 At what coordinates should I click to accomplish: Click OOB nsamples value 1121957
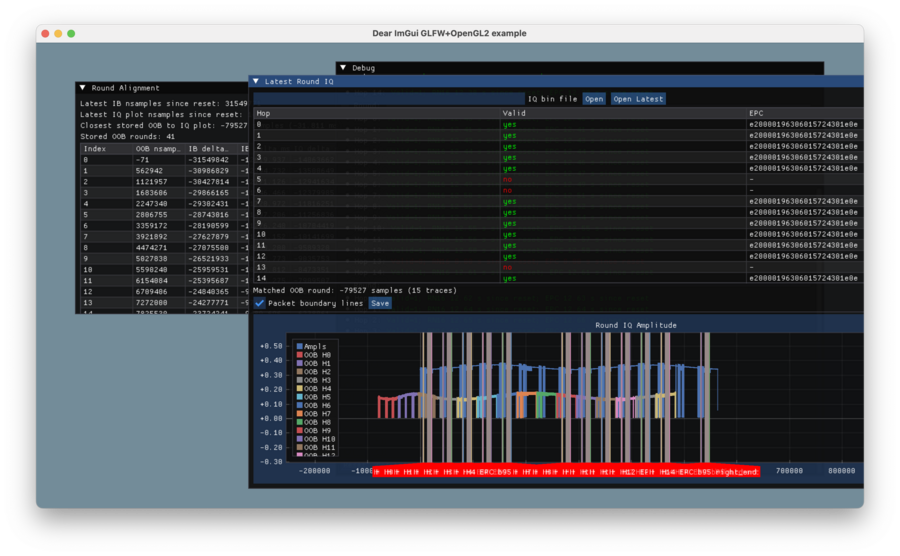pyautogui.click(x=152, y=182)
